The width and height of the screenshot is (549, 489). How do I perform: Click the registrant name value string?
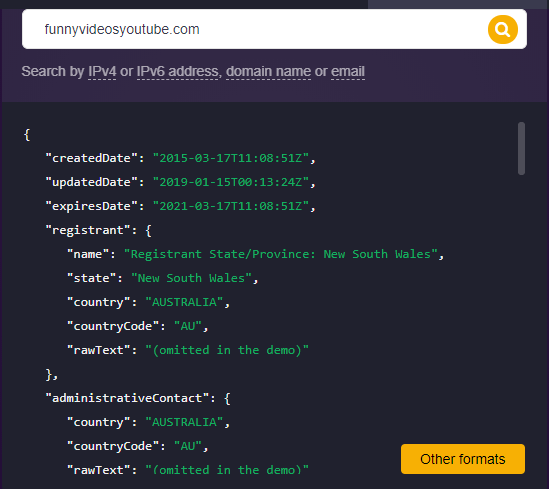(281, 254)
